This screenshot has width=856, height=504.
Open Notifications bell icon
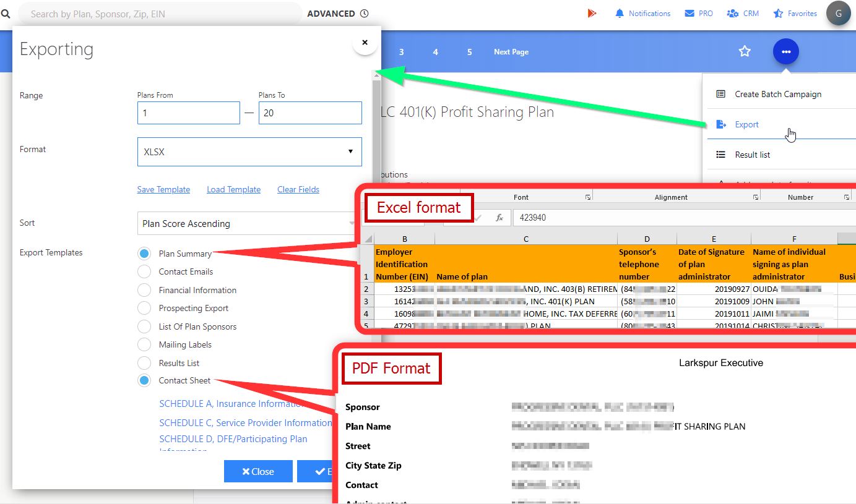point(620,14)
